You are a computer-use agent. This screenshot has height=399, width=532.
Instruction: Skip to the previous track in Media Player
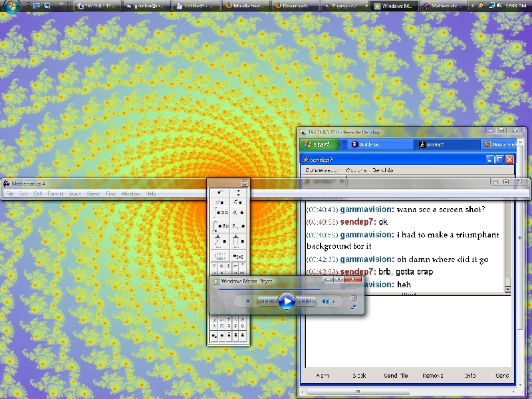pos(266,301)
